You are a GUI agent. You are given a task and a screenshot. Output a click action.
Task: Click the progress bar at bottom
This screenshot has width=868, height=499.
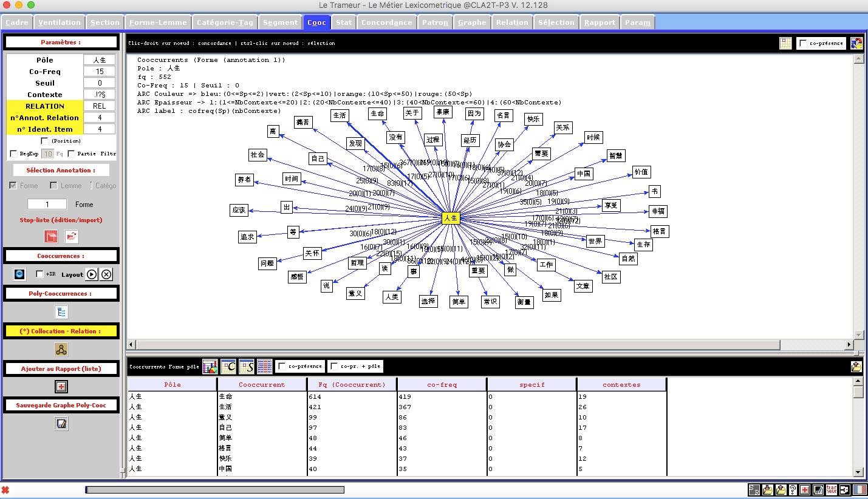coord(215,490)
